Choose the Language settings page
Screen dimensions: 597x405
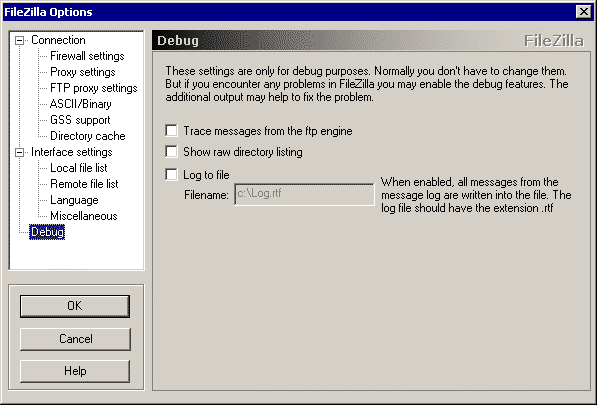[74, 200]
